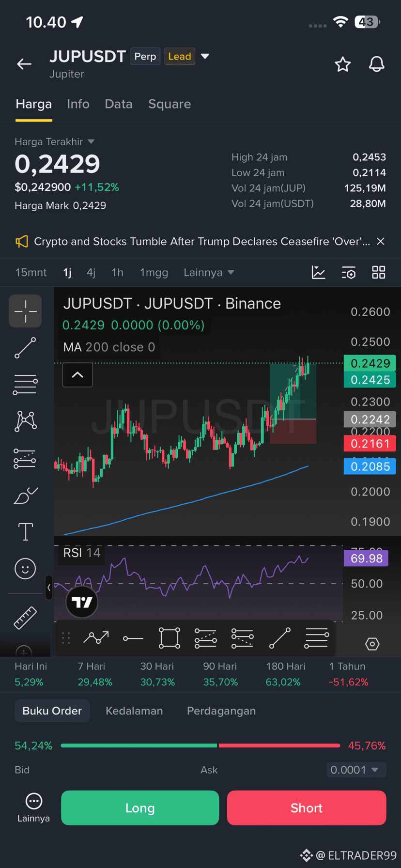
Task: Tap the Long button
Action: pos(140,808)
